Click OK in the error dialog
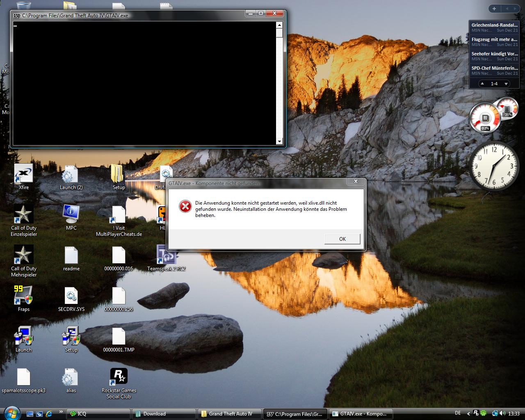 [x=342, y=239]
